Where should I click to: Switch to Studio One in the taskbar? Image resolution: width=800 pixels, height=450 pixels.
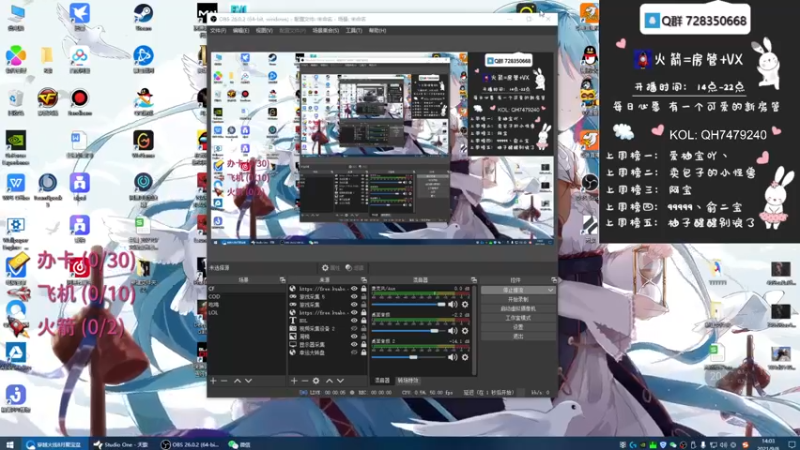(x=121, y=444)
